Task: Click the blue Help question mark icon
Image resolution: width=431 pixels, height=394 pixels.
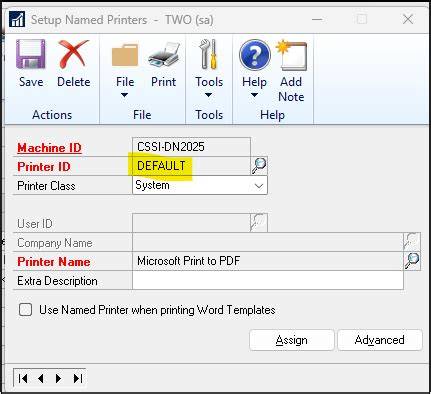Action: point(255,55)
